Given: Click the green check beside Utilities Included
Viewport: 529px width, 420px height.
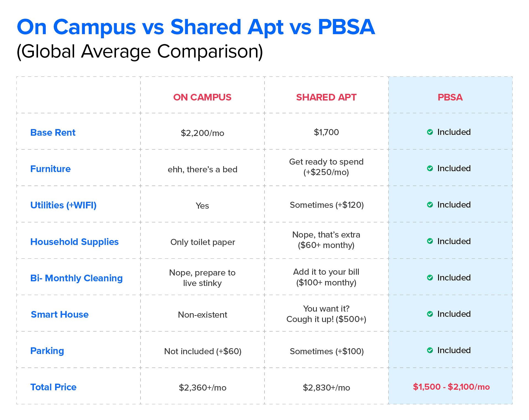Looking at the screenshot, I should pos(430,205).
